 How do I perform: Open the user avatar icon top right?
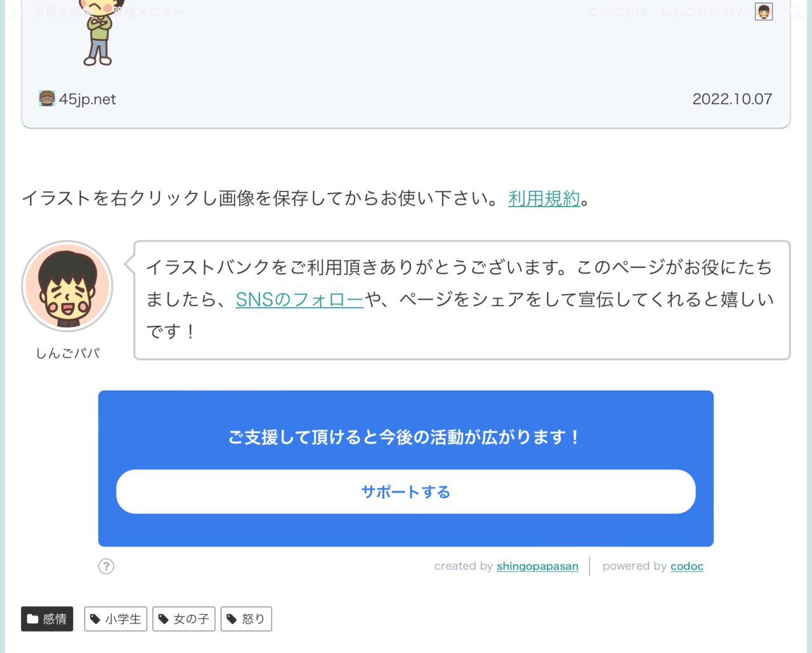coord(763,11)
